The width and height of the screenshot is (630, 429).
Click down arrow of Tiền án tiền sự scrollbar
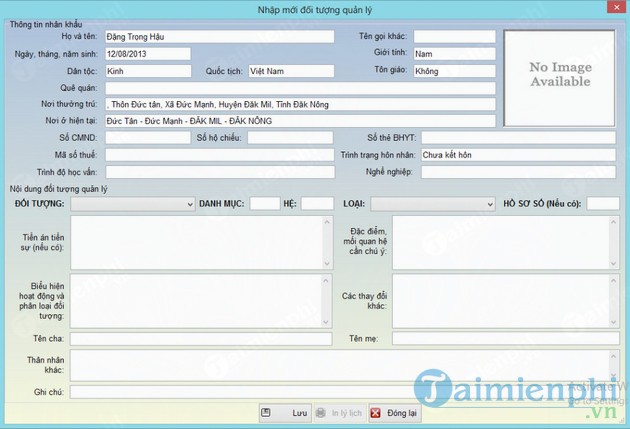[327, 264]
